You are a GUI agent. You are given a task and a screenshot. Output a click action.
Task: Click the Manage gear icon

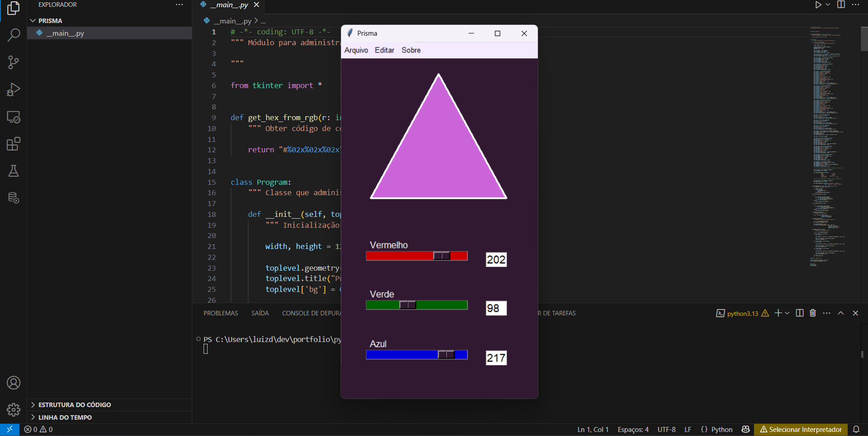pos(14,410)
